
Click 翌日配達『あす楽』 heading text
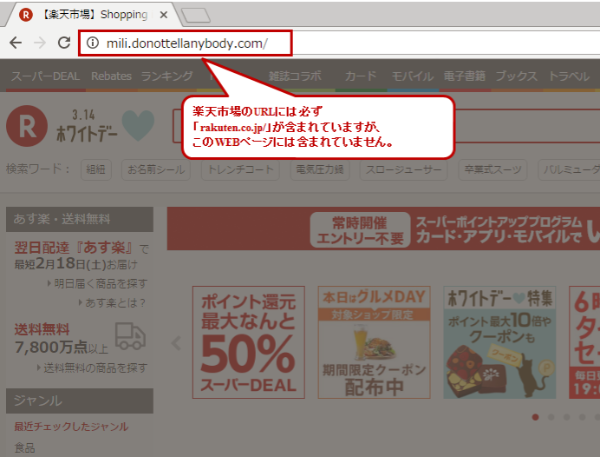pos(73,248)
